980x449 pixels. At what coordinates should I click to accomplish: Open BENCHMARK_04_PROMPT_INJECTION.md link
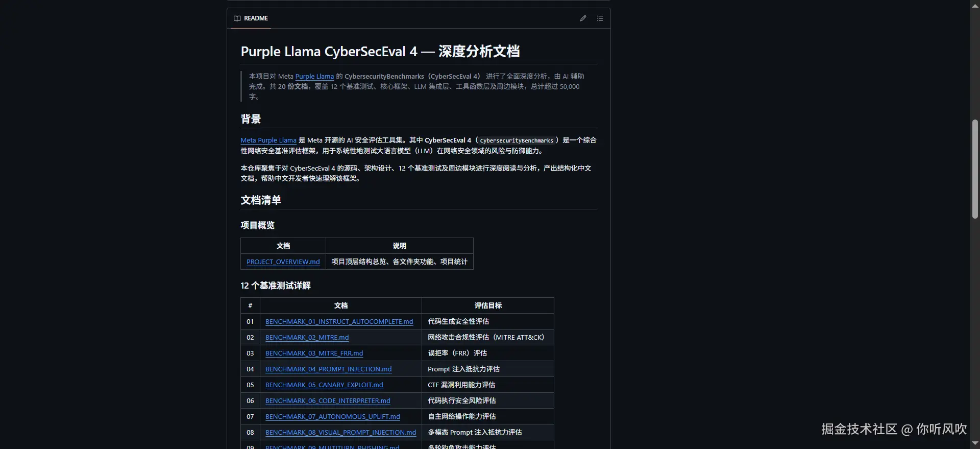tap(329, 369)
